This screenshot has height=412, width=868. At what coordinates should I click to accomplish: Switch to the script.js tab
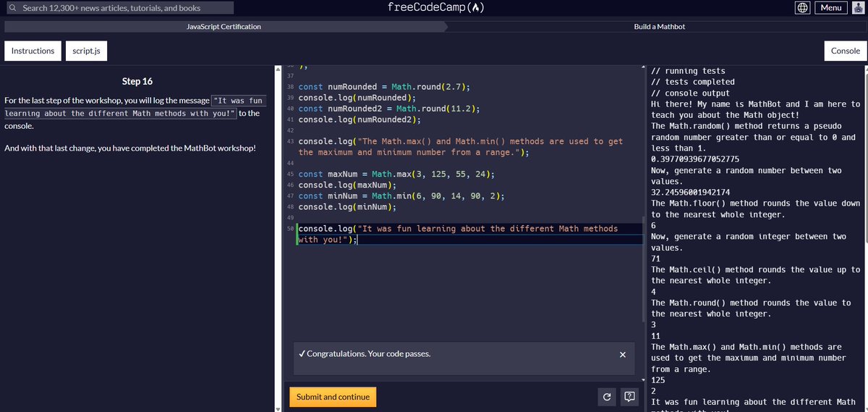(x=88, y=51)
